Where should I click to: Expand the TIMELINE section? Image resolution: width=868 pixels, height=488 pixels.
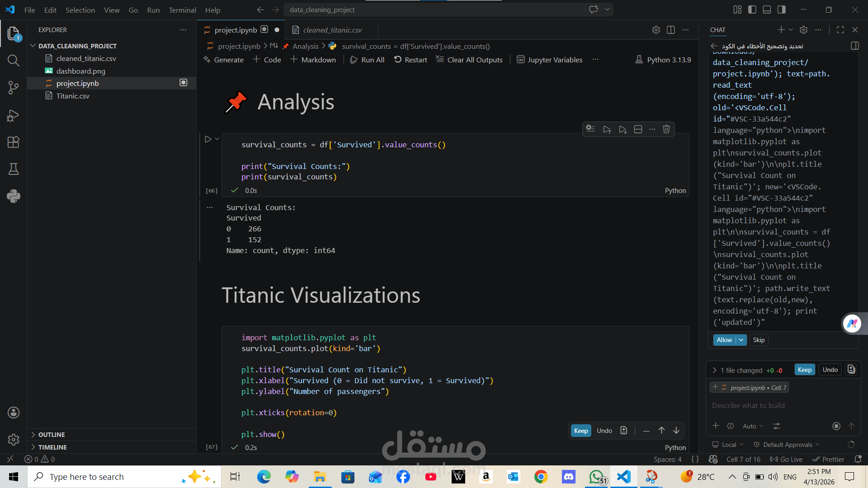pos(52,447)
